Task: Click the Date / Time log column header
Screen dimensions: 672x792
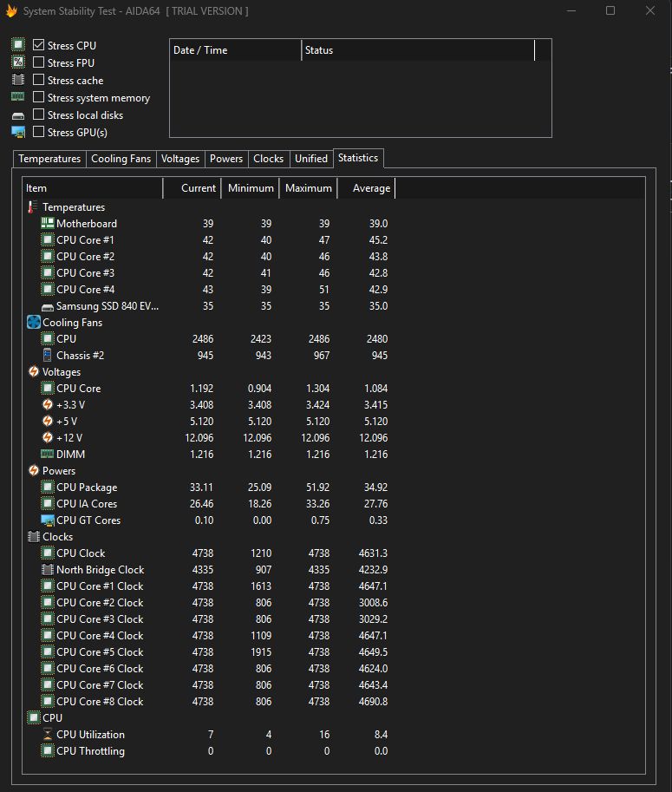Action: pos(234,50)
